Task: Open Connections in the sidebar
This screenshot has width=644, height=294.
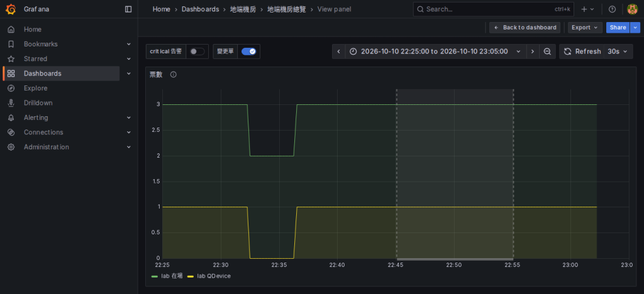Action: [43, 133]
